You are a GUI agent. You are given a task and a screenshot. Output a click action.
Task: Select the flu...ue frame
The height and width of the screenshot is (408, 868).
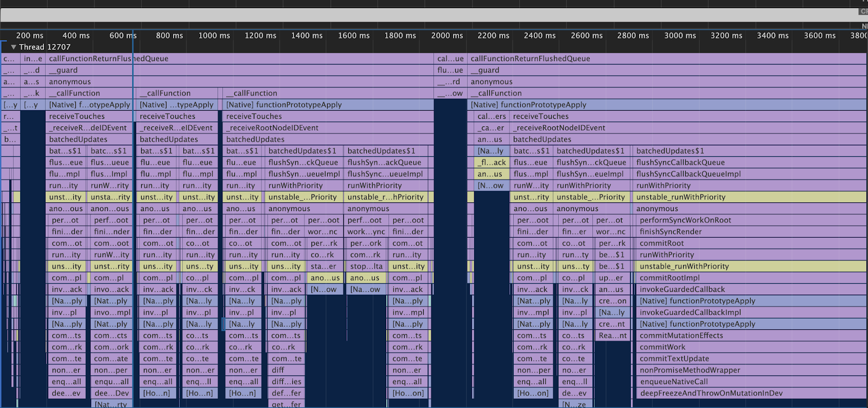tap(450, 70)
